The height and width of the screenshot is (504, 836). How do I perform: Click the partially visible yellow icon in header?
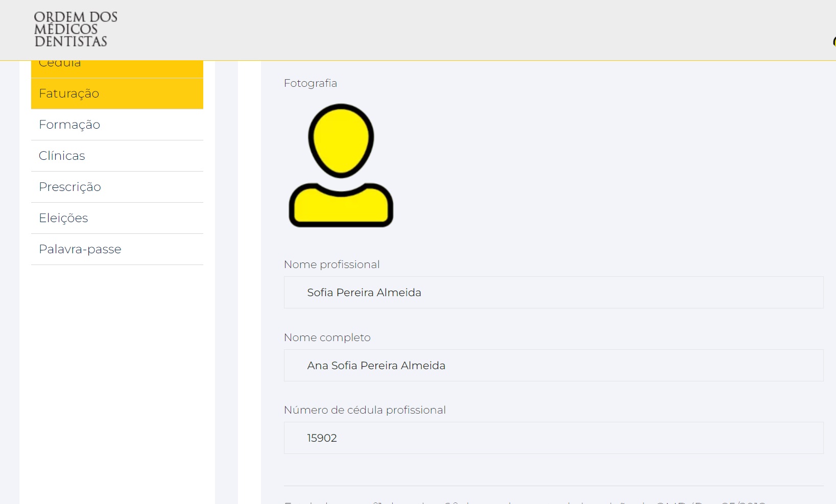[834, 42]
